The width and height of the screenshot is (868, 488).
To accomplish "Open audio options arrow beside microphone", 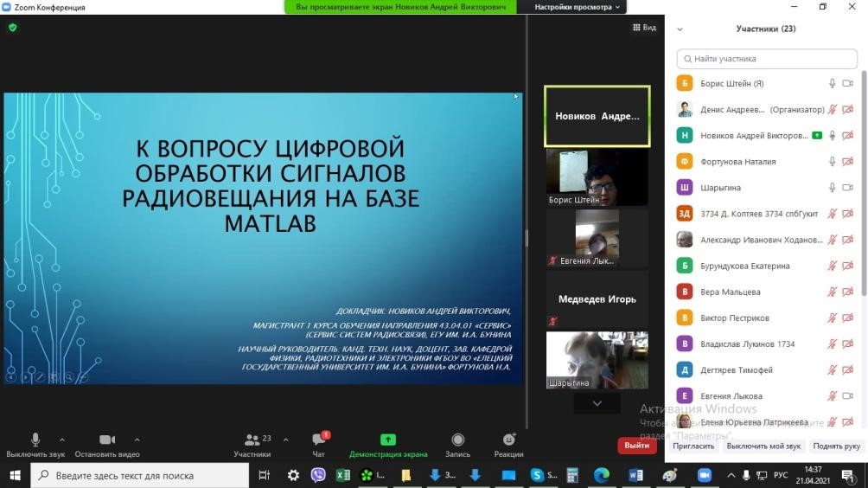I will pos(62,440).
